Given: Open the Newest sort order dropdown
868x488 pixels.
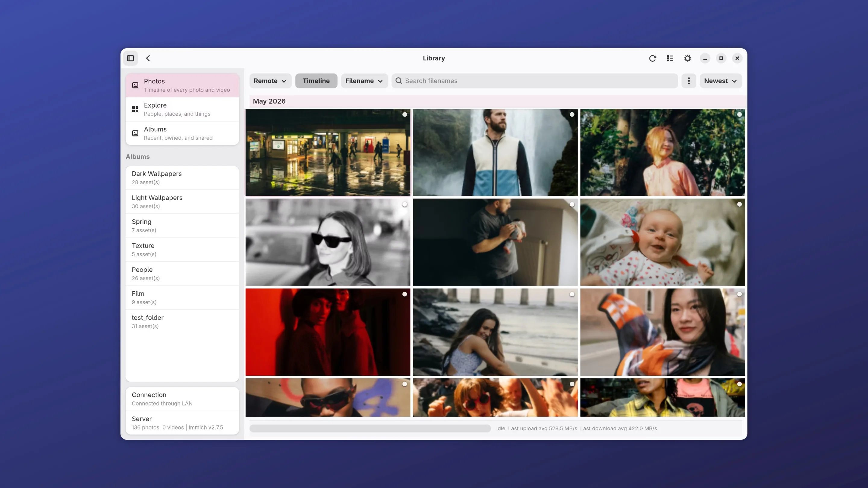Looking at the screenshot, I should 721,81.
